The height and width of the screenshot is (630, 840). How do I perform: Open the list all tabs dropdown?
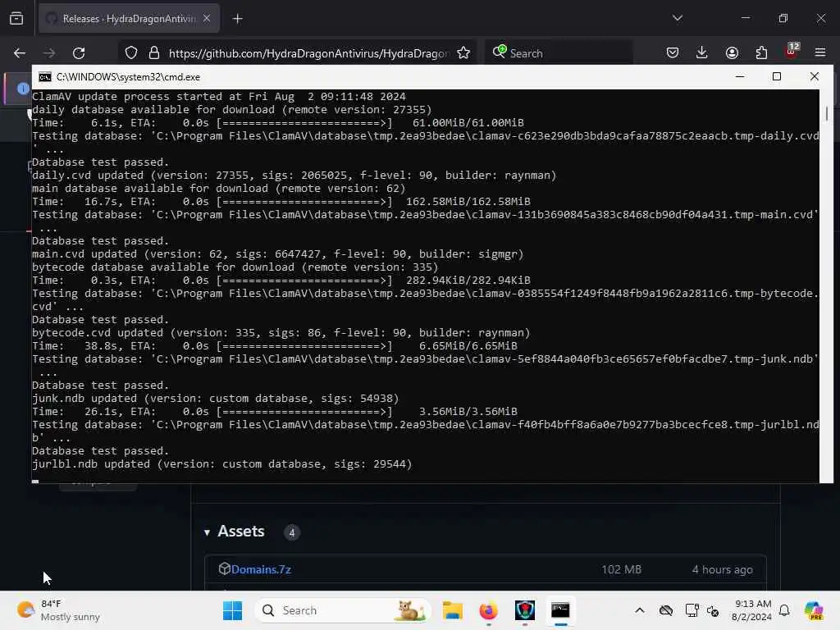(x=677, y=18)
